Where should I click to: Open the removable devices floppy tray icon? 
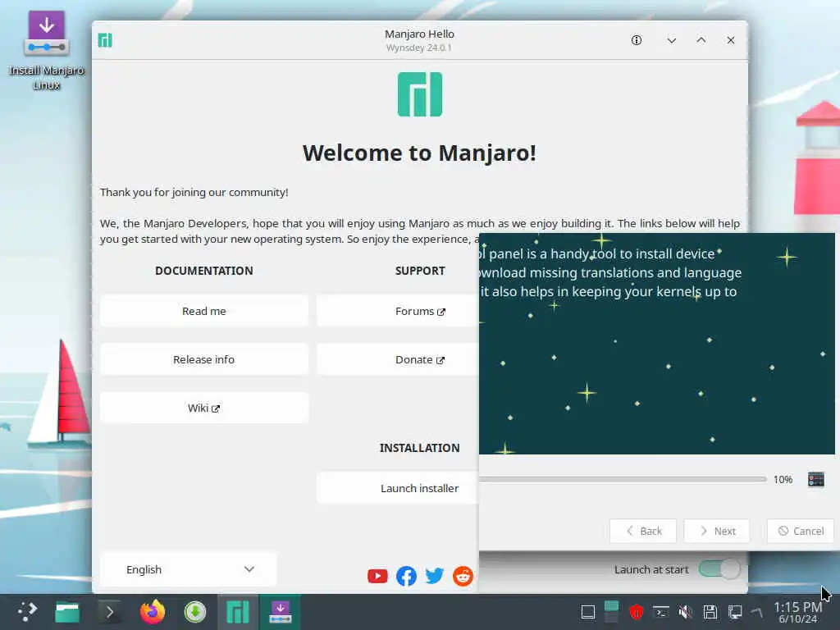click(710, 612)
